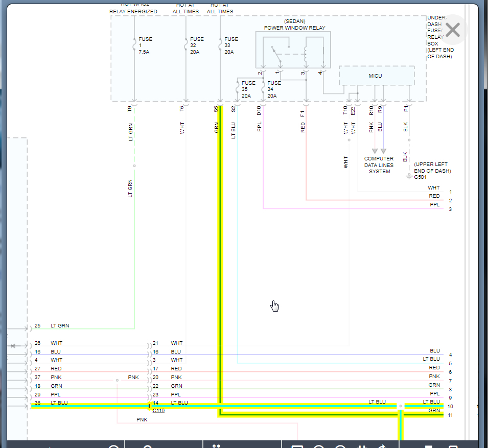Close the wiring diagram overlay with the X
Image resolution: width=488 pixels, height=448 pixels.
453,30
